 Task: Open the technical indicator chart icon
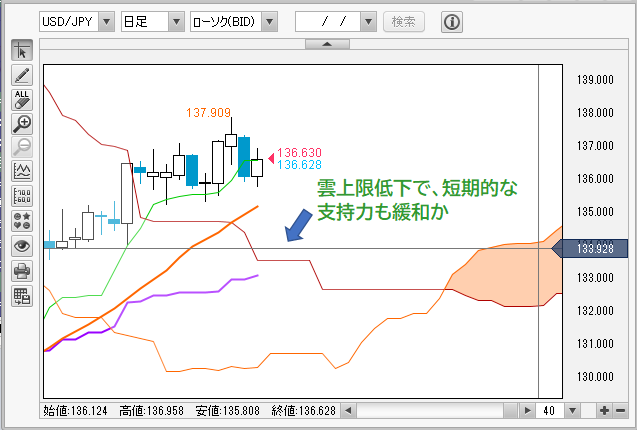point(22,171)
